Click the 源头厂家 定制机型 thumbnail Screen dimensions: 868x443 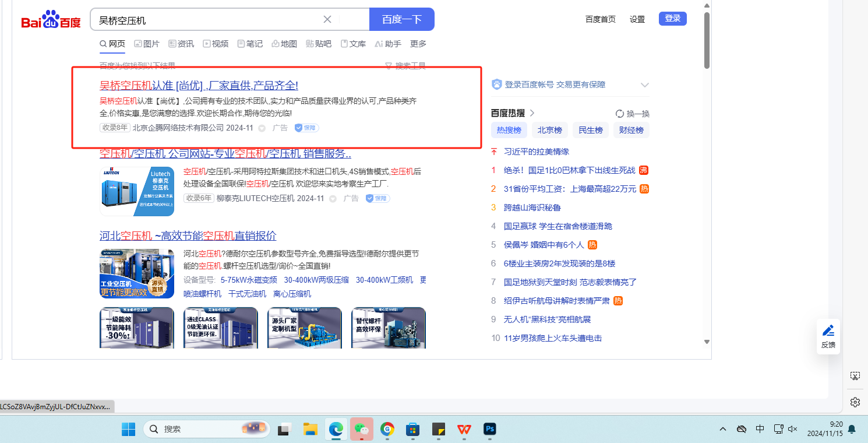coord(305,328)
